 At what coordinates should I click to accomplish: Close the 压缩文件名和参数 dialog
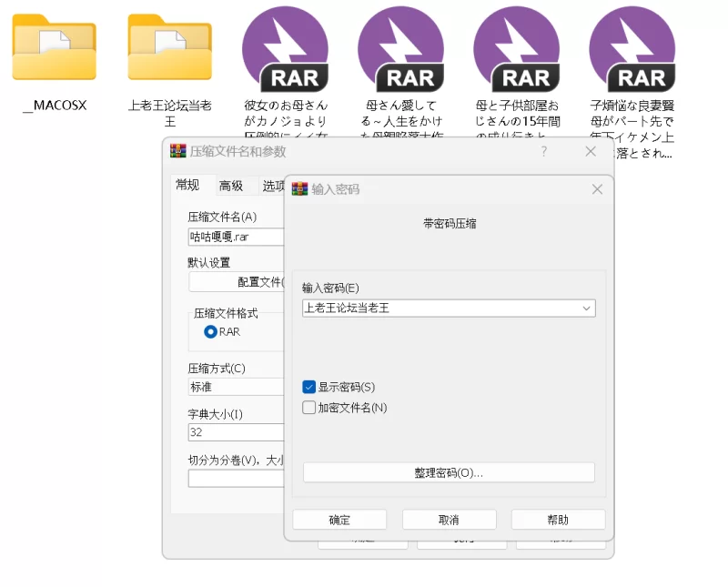(x=590, y=151)
